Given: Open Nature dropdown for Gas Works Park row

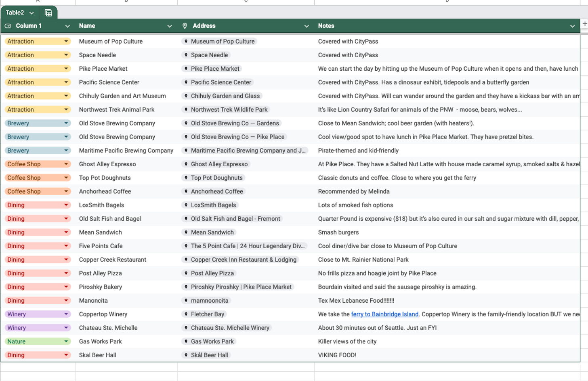Looking at the screenshot, I should 66,341.
